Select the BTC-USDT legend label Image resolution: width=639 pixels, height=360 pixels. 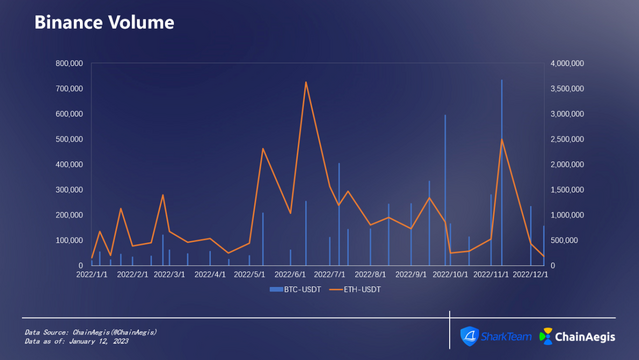pyautogui.click(x=302, y=289)
